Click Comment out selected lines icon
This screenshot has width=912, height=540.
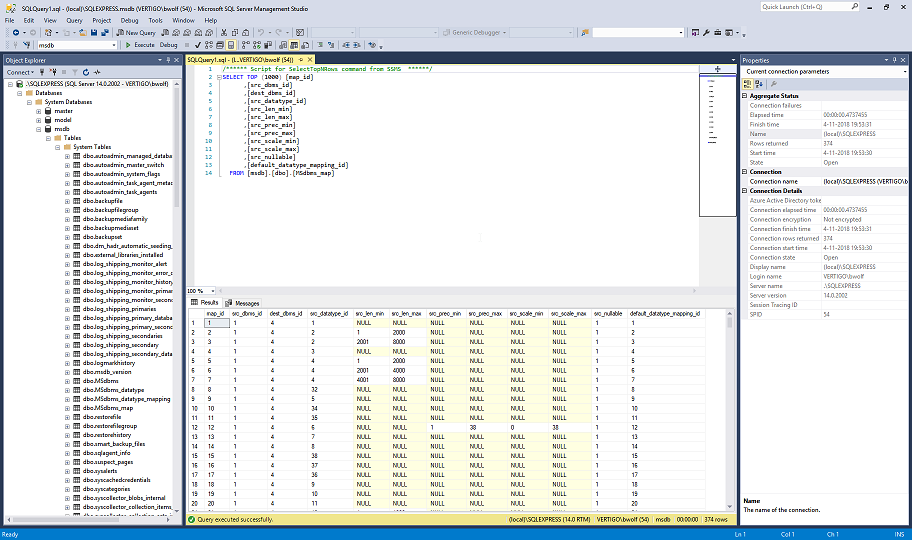pyautogui.click(x=320, y=45)
